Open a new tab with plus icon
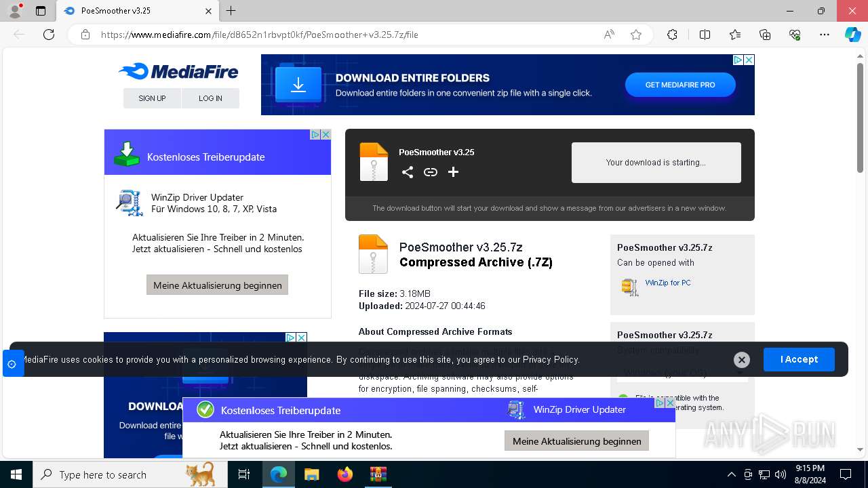The image size is (868, 488). click(x=231, y=11)
